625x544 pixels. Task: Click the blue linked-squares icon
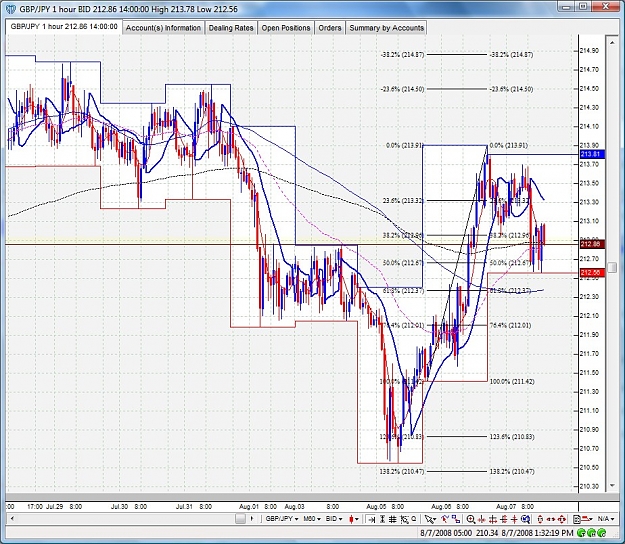pyautogui.click(x=456, y=519)
